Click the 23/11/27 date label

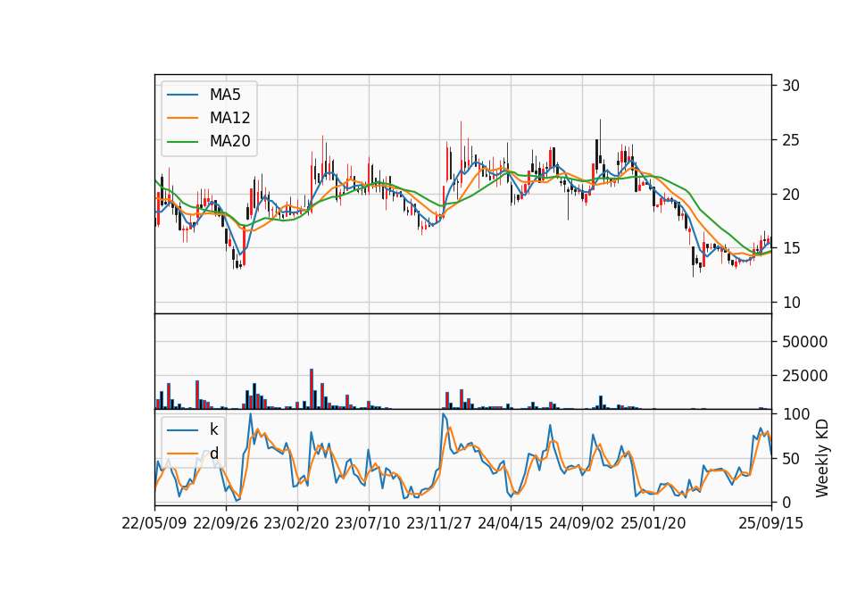coord(439,523)
